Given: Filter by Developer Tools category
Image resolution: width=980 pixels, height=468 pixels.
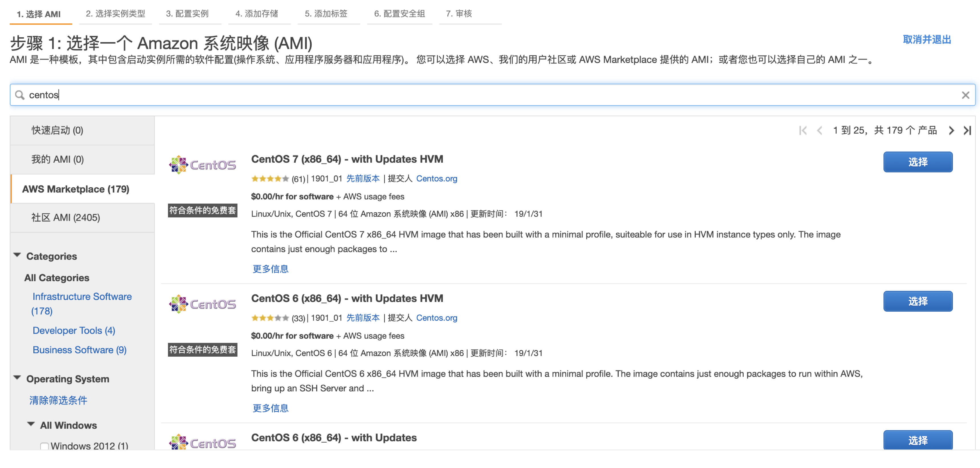Looking at the screenshot, I should tap(74, 330).
